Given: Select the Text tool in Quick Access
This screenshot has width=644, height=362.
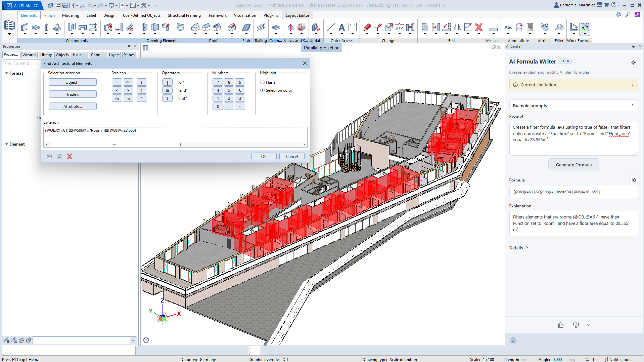Looking at the screenshot, I should 341,27.
